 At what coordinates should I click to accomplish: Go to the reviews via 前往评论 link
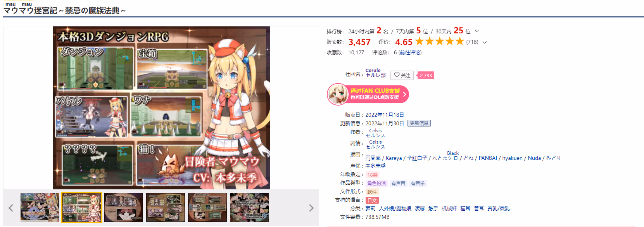coord(410,52)
